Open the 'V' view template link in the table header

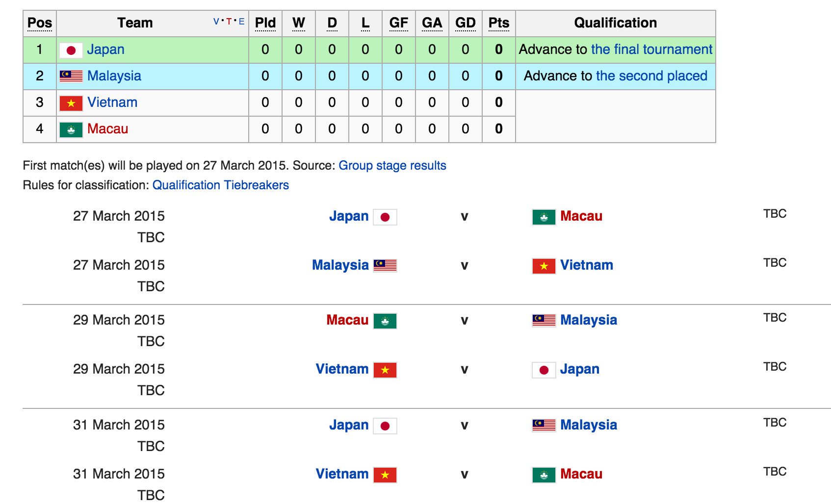click(x=216, y=22)
